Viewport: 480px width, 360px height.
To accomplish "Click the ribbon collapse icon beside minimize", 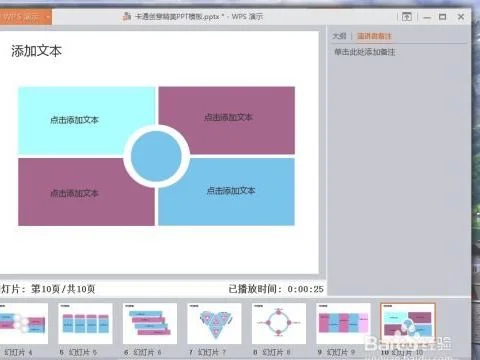I will point(407,17).
